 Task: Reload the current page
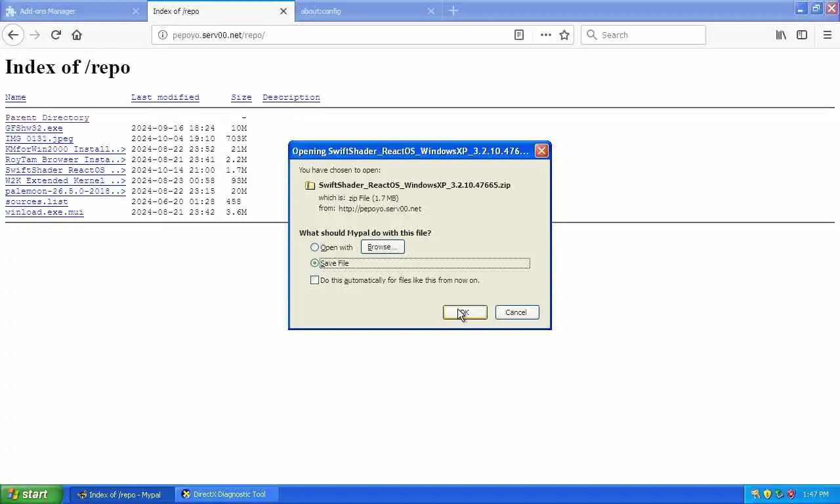56,35
